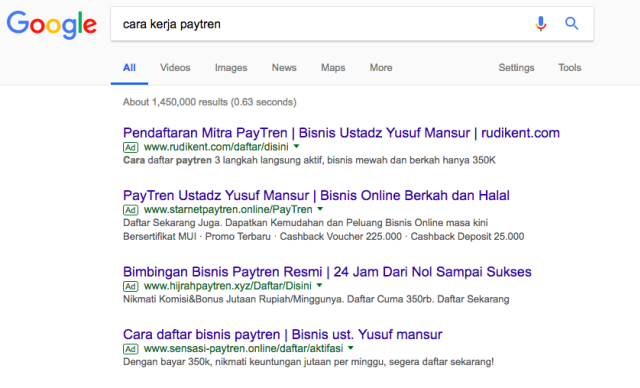Click the 'Dengan bayar 350k' description

(308, 362)
